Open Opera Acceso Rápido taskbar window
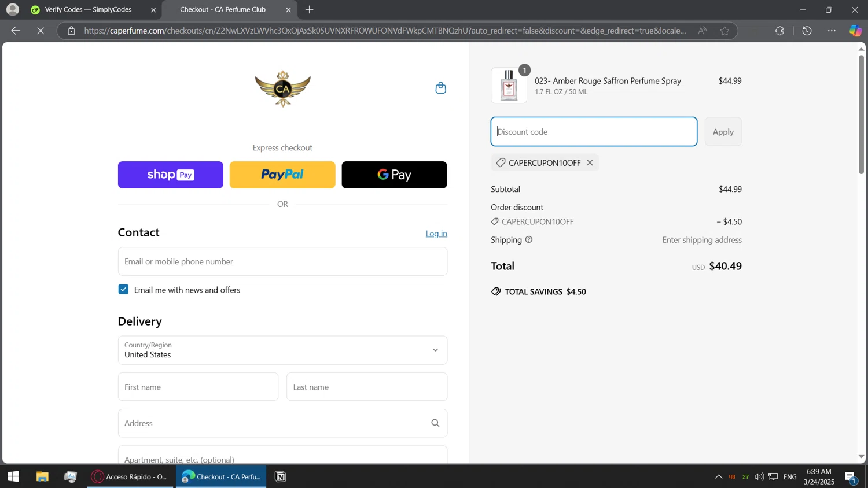 130,476
